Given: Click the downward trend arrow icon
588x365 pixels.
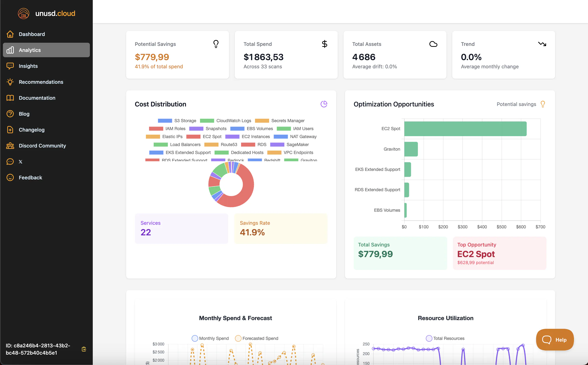Looking at the screenshot, I should point(542,44).
